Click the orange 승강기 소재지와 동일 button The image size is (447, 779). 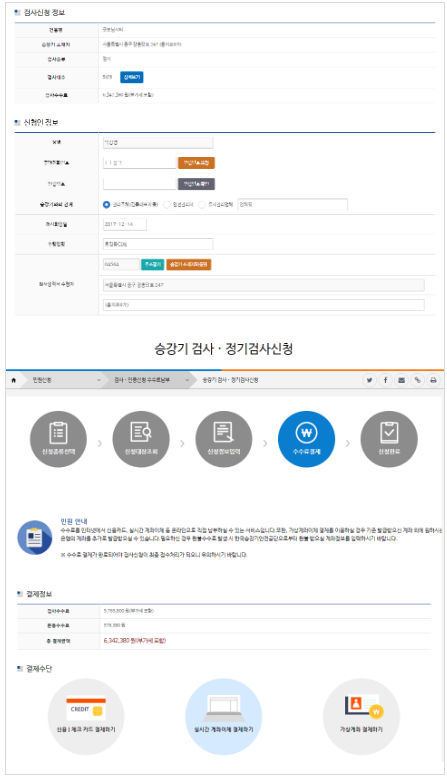(x=189, y=264)
